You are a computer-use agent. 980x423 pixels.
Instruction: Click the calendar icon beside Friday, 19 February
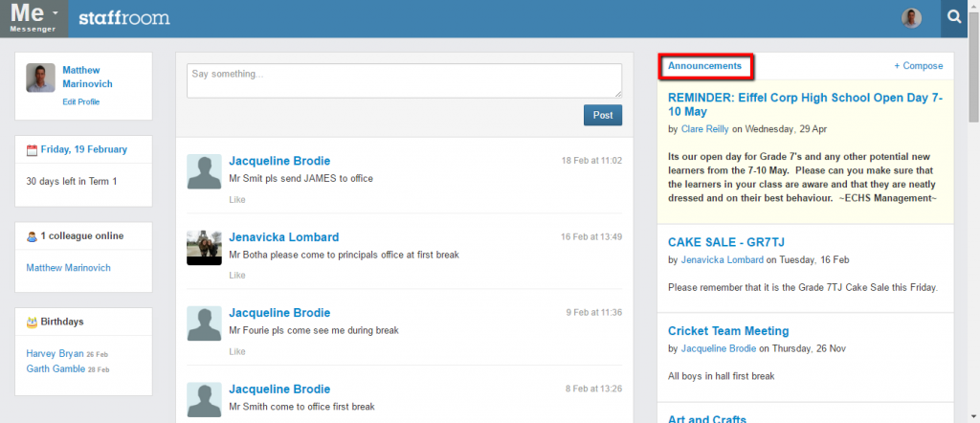(32, 150)
